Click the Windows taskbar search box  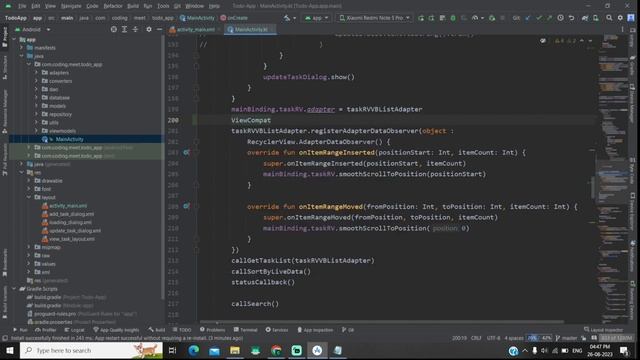point(91,350)
